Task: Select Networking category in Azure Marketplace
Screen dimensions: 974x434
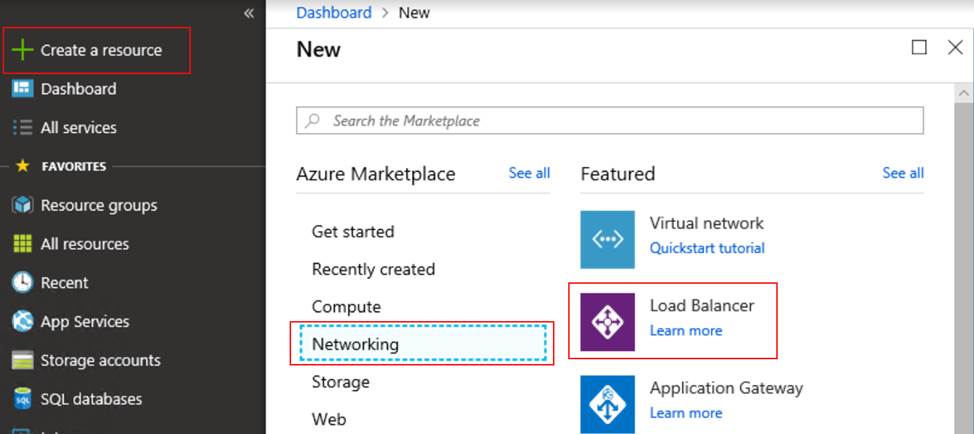Action: 355,344
